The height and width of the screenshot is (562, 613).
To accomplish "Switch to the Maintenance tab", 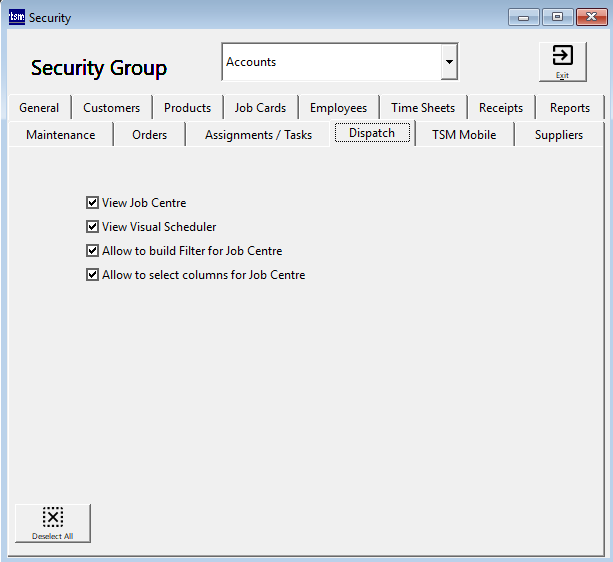I will (x=61, y=135).
